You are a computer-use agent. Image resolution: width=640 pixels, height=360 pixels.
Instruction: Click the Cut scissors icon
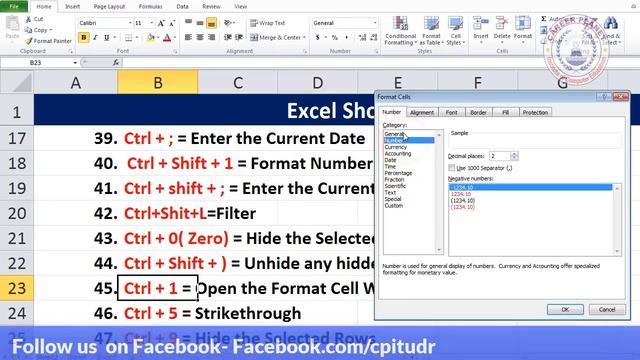pos(28,19)
